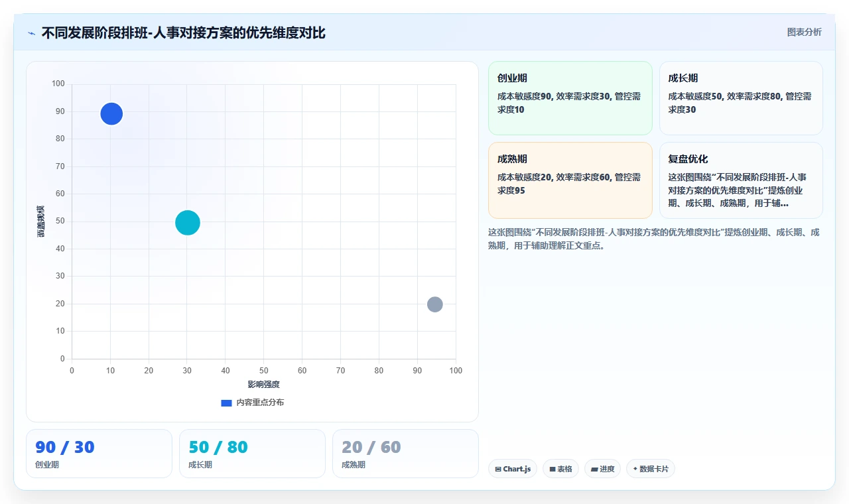Open the 创业期 green info card

(570, 98)
